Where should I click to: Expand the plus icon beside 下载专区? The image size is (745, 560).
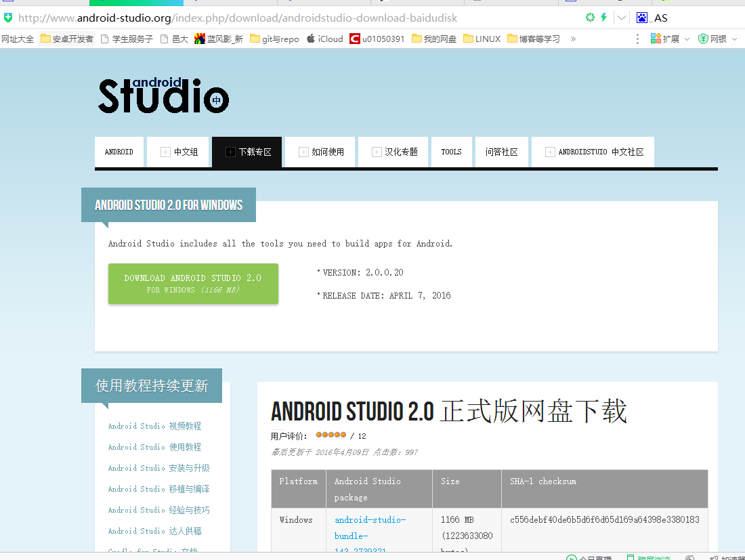pos(230,152)
